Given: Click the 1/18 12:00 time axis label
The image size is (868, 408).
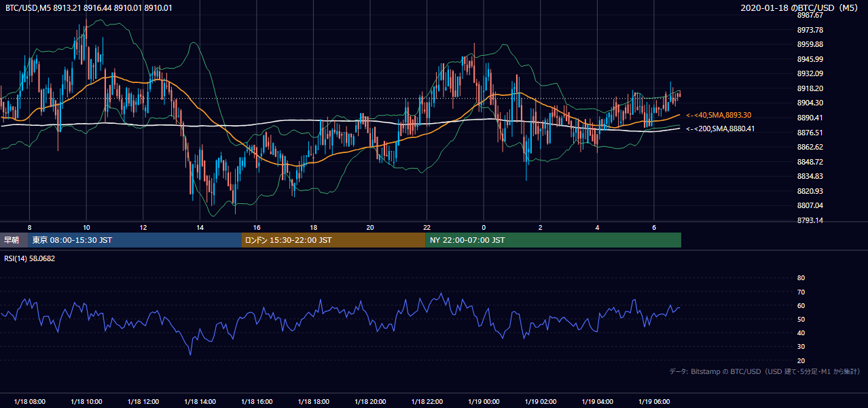Looking at the screenshot, I should click(143, 402).
